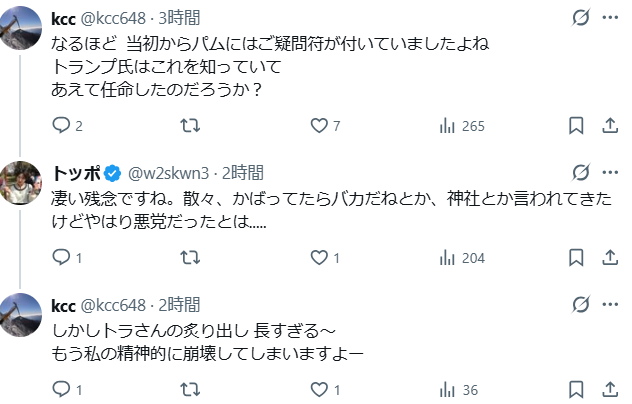Share kcc's first tweet
Screen dimensions: 632x404
coord(609,126)
